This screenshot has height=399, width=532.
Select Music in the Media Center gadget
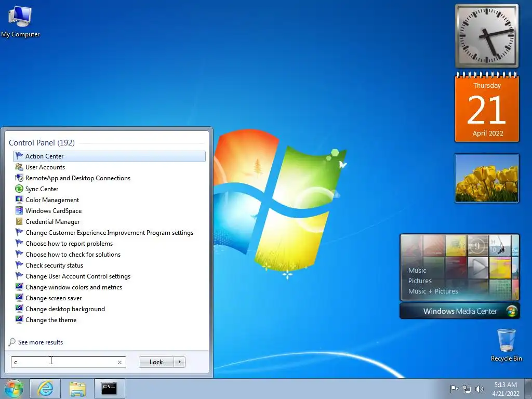pos(417,270)
